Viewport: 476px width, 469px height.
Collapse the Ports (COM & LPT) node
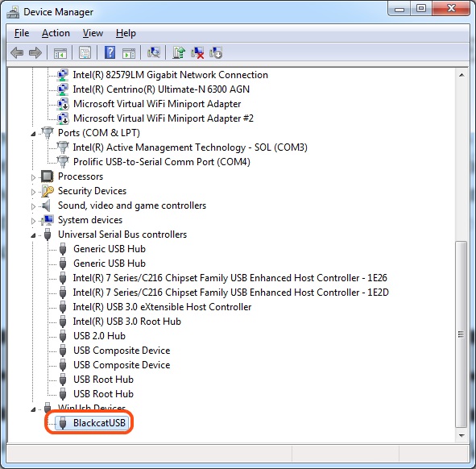[x=33, y=134]
